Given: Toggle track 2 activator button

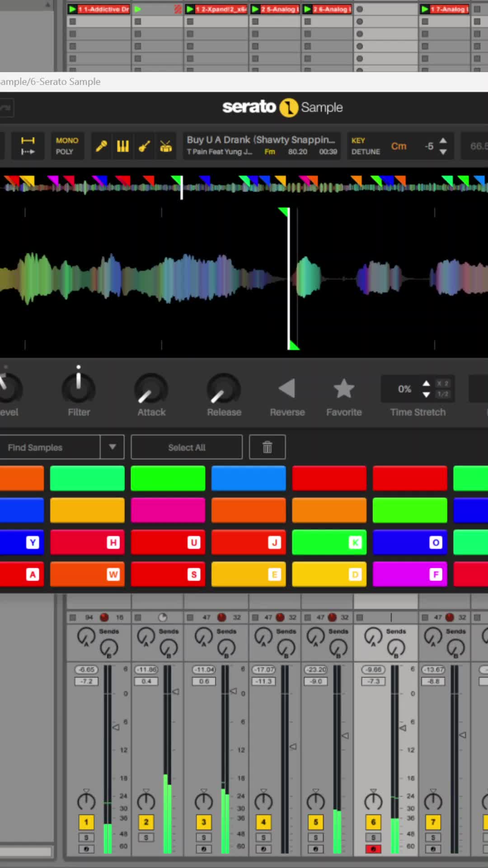Looking at the screenshot, I should tap(146, 822).
